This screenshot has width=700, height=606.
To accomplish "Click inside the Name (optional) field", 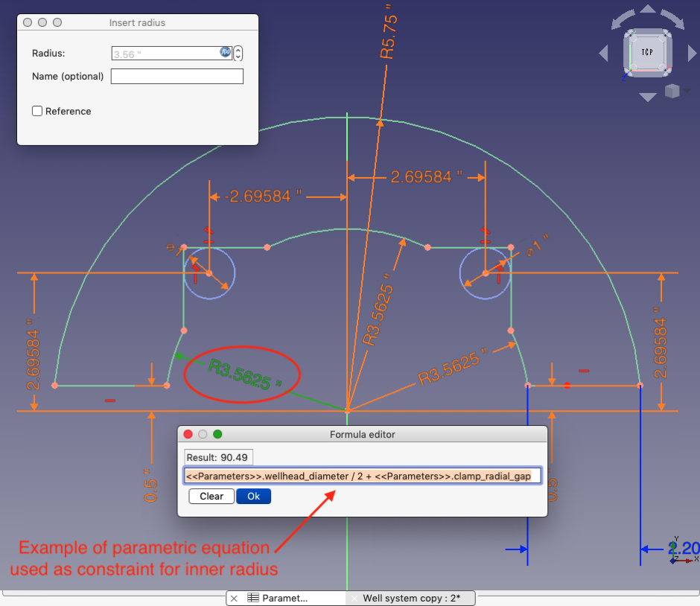I will coord(176,76).
